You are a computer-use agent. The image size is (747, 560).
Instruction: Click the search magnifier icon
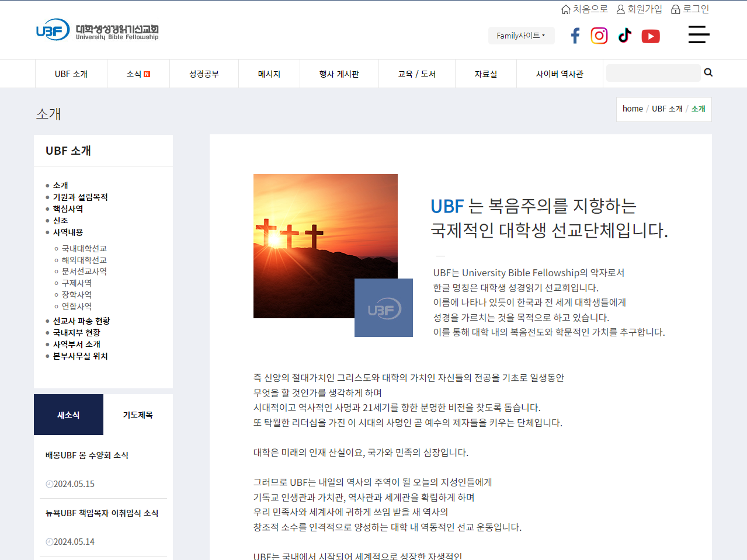coord(708,72)
